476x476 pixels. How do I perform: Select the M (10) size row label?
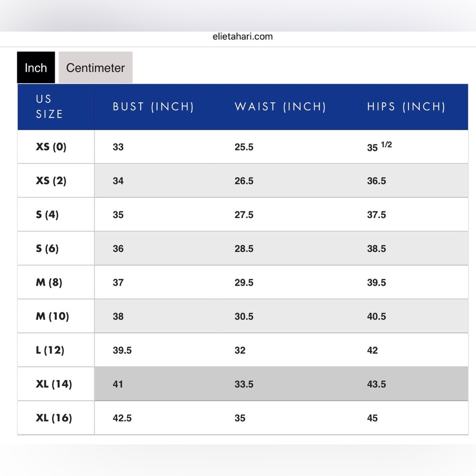tap(52, 317)
